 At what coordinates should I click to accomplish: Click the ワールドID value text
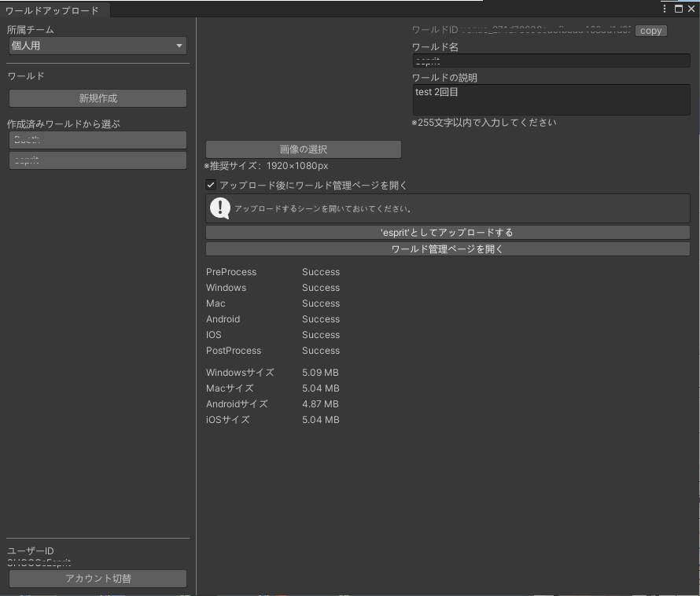(x=545, y=31)
